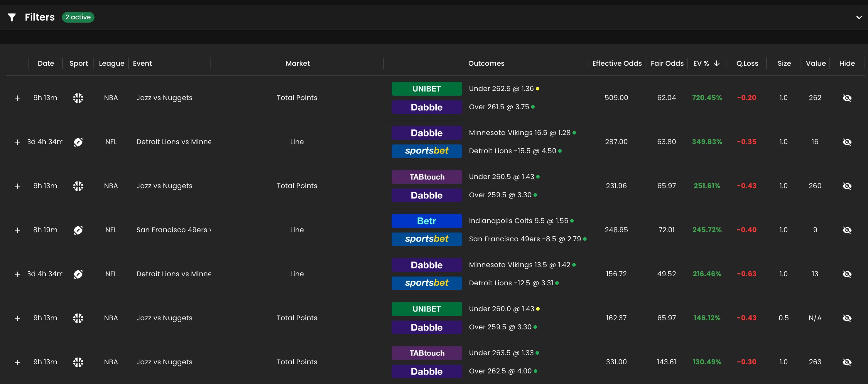The width and height of the screenshot is (868, 384).
Task: Expand first Jazz vs Nuggets row with plus
Action: [17, 98]
